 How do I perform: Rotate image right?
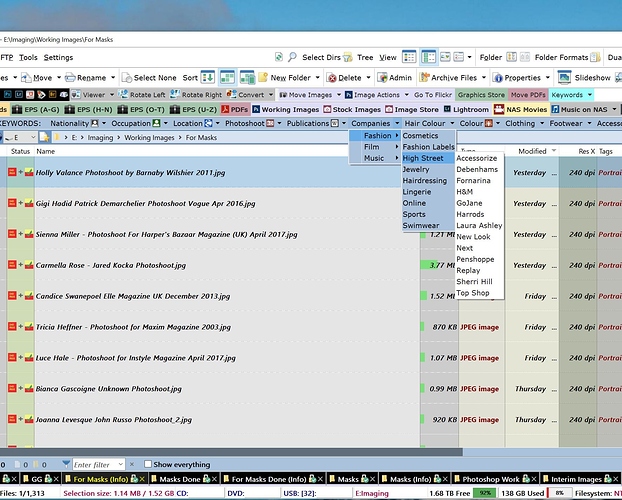click(196, 94)
